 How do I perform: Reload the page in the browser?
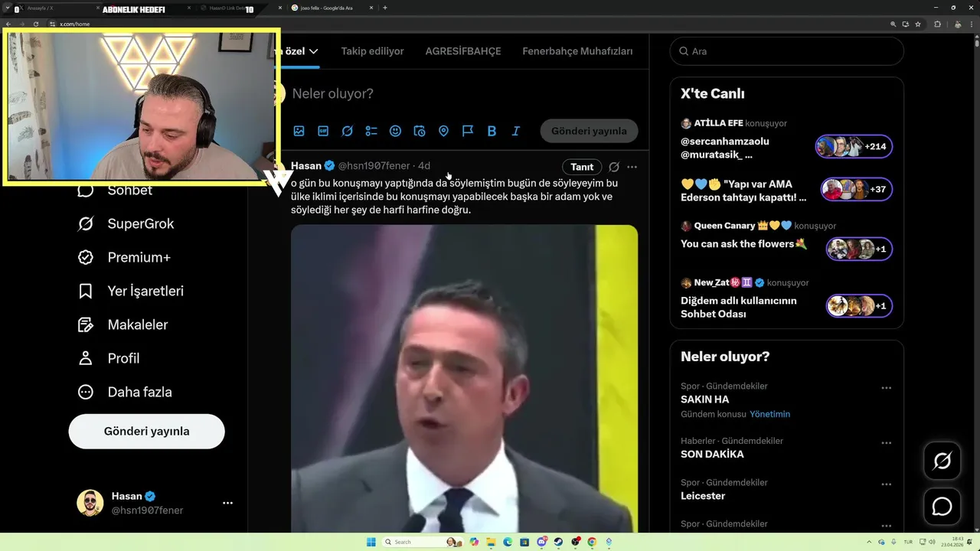coord(35,24)
